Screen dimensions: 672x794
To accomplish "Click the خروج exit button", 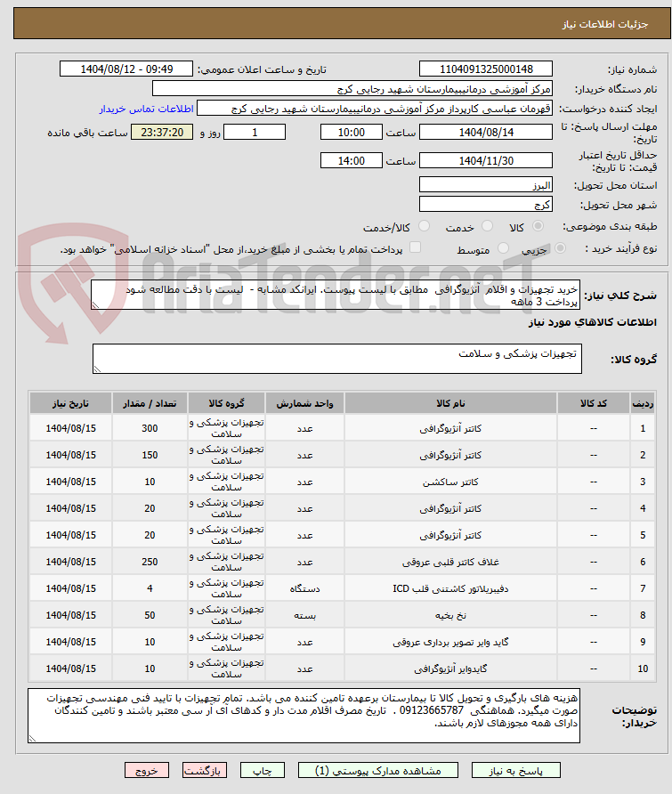I will click(x=147, y=771).
